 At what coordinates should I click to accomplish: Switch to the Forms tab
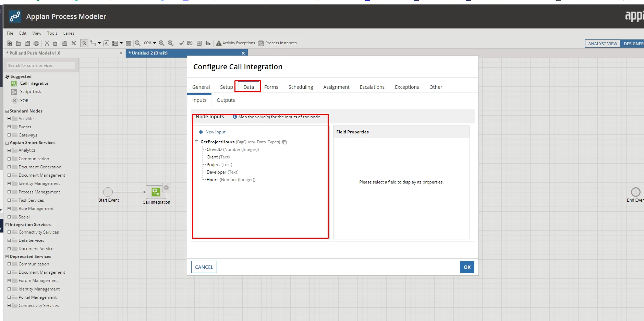(271, 87)
